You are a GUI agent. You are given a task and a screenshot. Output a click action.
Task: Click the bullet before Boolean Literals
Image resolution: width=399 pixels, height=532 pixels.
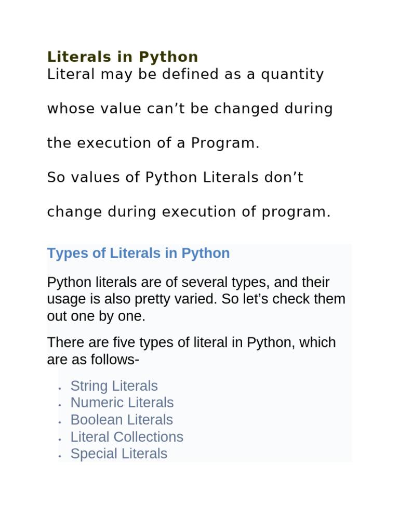[60, 422]
